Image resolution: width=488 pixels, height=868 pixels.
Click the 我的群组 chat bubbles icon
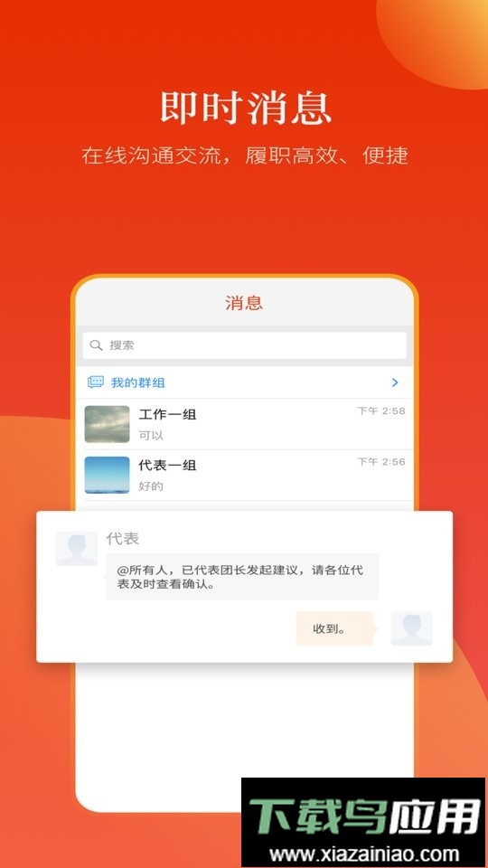(96, 382)
